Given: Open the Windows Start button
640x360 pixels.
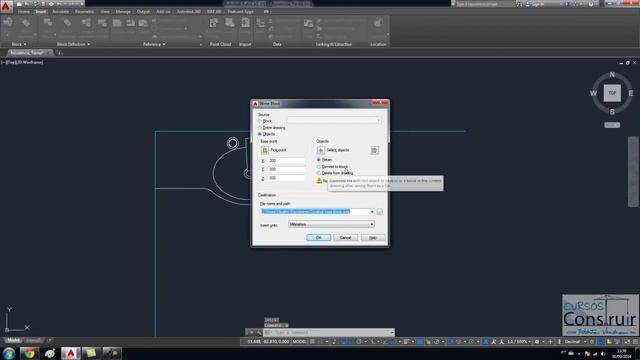Looking at the screenshot, I should pos(9,353).
